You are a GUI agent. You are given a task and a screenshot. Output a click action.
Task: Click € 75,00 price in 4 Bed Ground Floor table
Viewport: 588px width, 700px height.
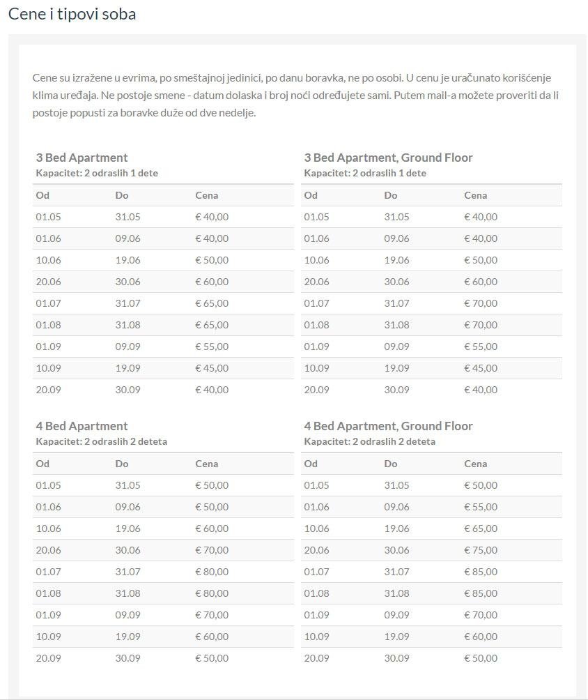coord(481,550)
